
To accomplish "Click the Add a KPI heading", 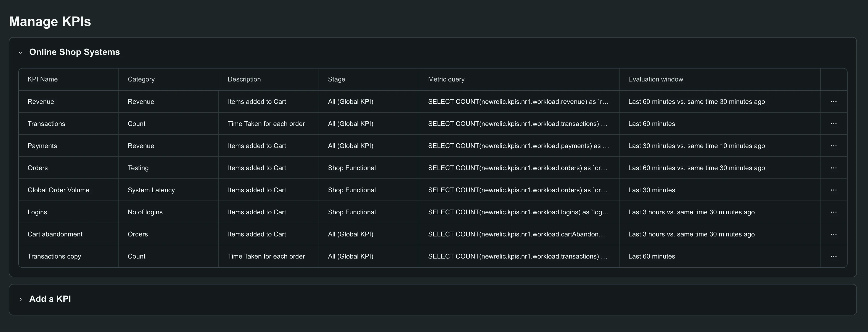I will [x=50, y=299].
